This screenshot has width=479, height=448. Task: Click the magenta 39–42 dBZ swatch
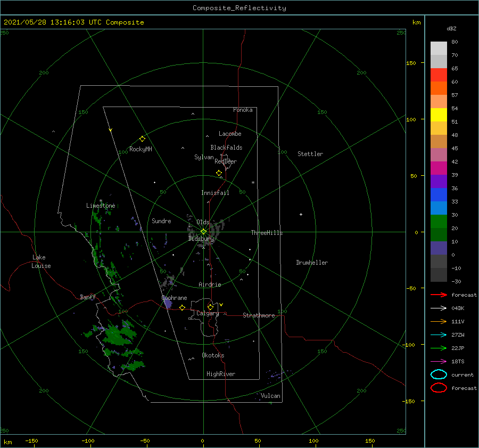click(439, 168)
